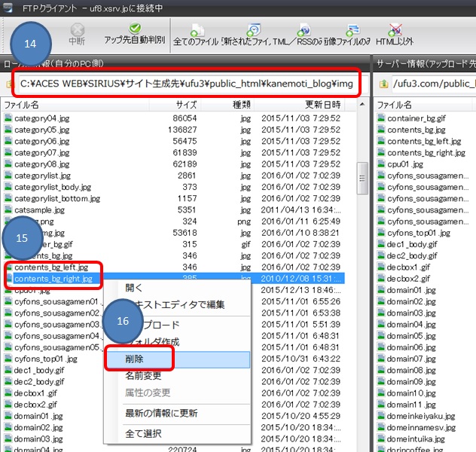This screenshot has height=452, width=476.
Task: Choose 全て選択 in the context menu
Action: (x=143, y=433)
